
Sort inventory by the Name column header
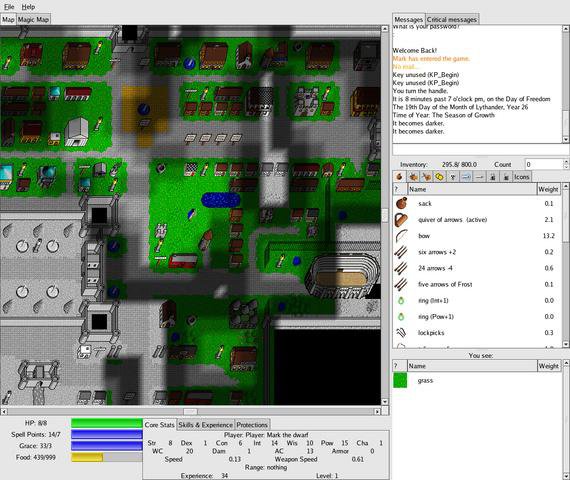(x=472, y=189)
